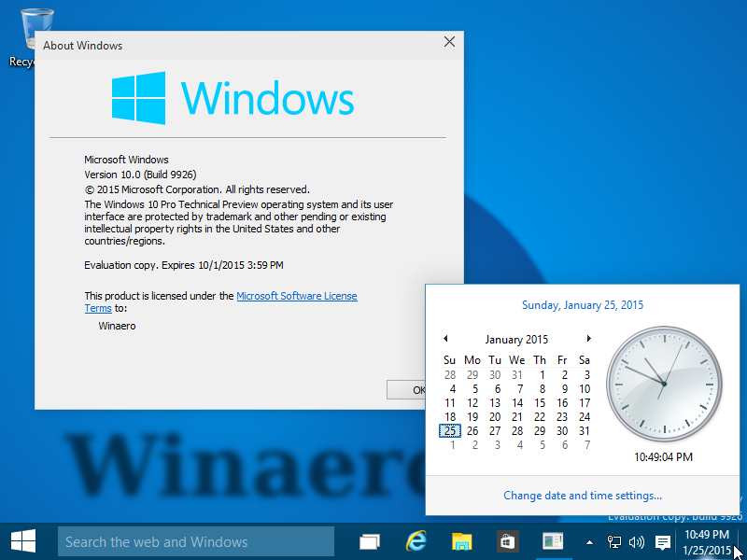Image resolution: width=747 pixels, height=560 pixels.
Task: Open the Start menu
Action: tap(22, 541)
